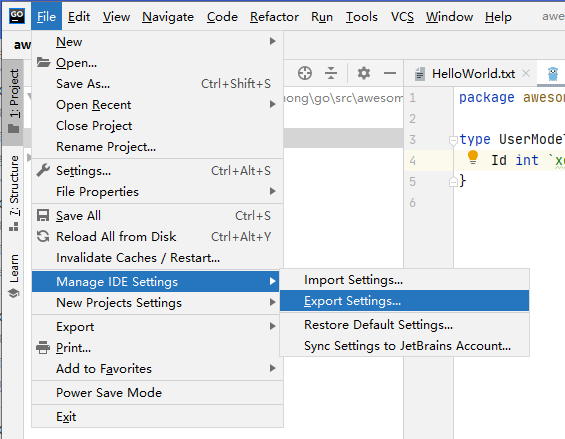
Task: Click the 'int' type on line 4
Action: coord(527,160)
